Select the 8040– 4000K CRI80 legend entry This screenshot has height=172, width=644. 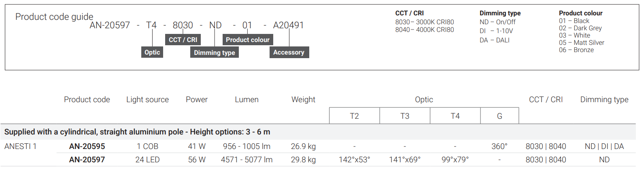425,29
